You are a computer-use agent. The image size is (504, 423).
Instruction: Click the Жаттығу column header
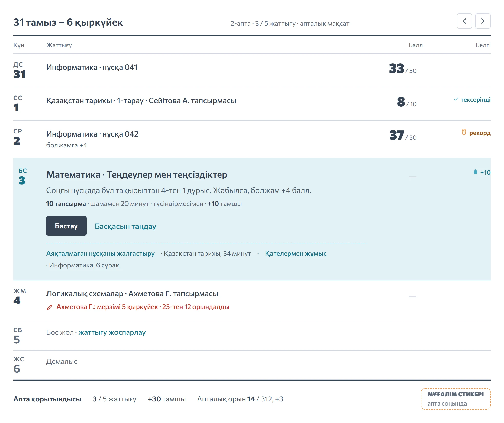[x=59, y=45]
